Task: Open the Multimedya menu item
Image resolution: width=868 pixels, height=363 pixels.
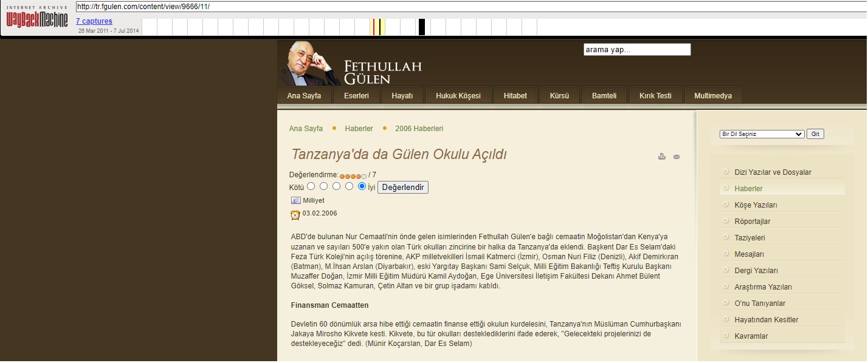Action: click(x=713, y=96)
